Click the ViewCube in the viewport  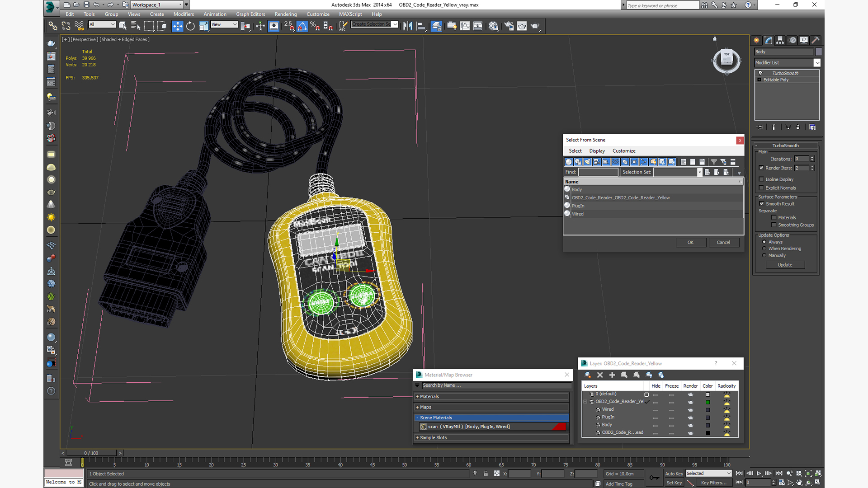tap(726, 60)
